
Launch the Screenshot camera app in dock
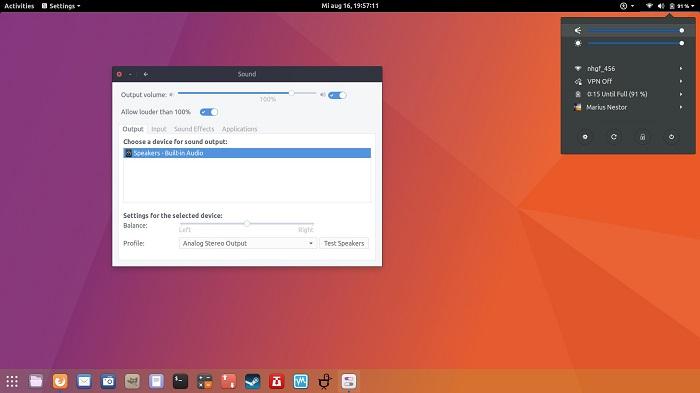coord(108,381)
